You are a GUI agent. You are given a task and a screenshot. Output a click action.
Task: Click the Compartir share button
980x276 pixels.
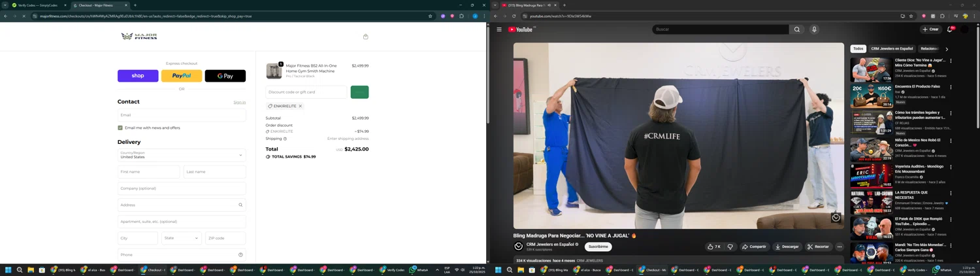[754, 247]
